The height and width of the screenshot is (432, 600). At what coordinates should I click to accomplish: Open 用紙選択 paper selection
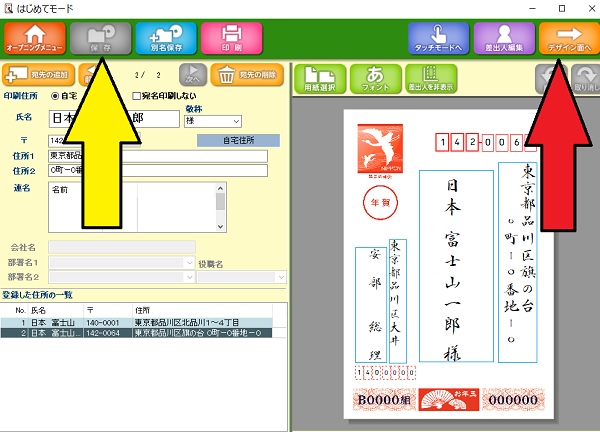(319, 78)
